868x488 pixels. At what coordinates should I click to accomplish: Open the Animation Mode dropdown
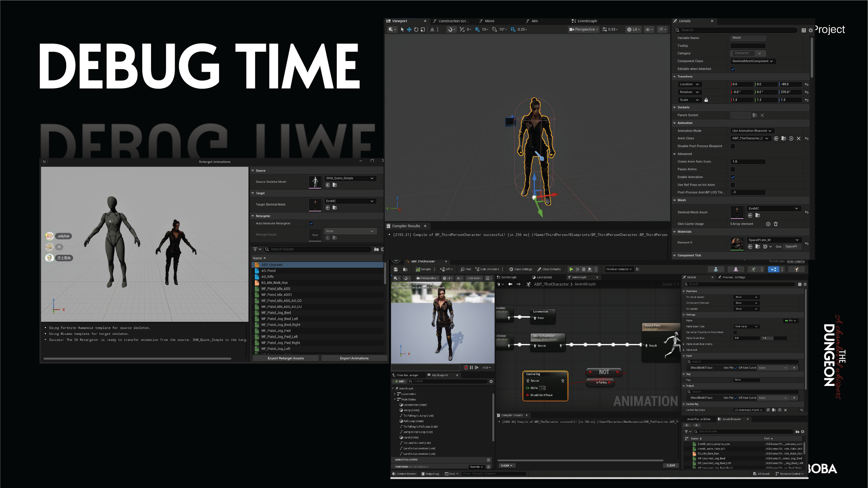[x=752, y=131]
